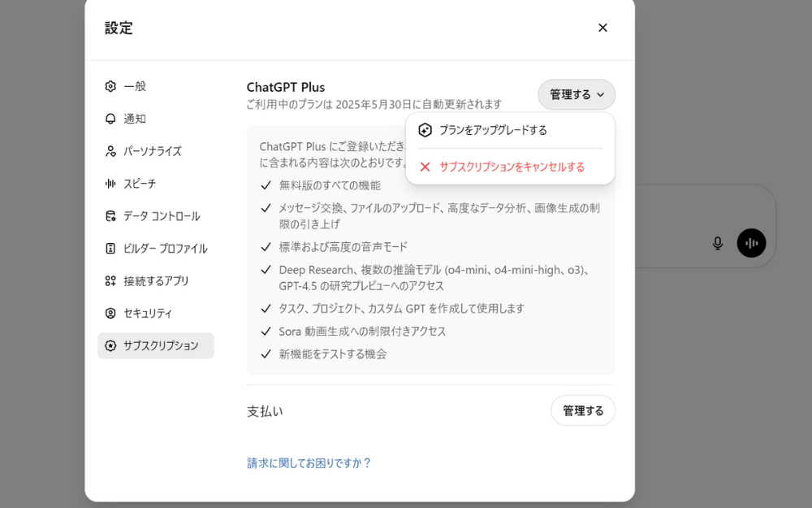
Task: Select the サブスクリプション tab
Action: 156,345
